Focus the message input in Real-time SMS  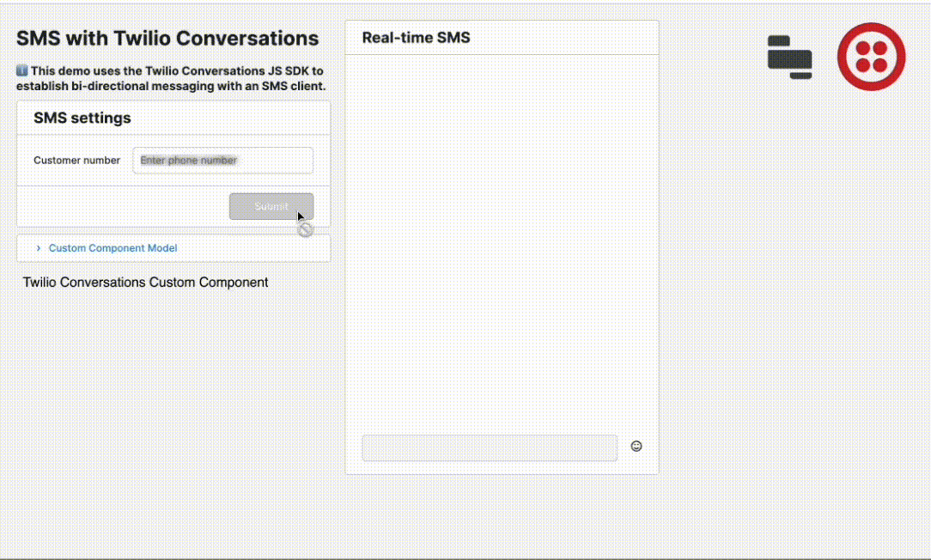[x=490, y=447]
